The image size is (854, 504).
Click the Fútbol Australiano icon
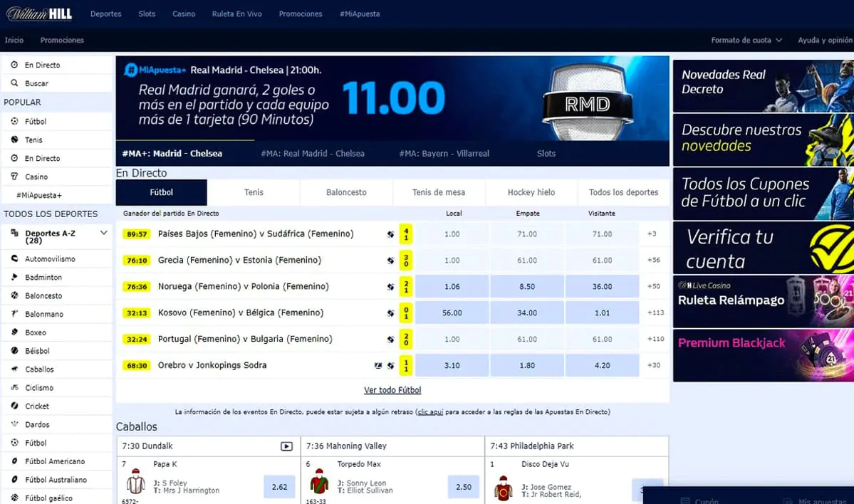[15, 480]
